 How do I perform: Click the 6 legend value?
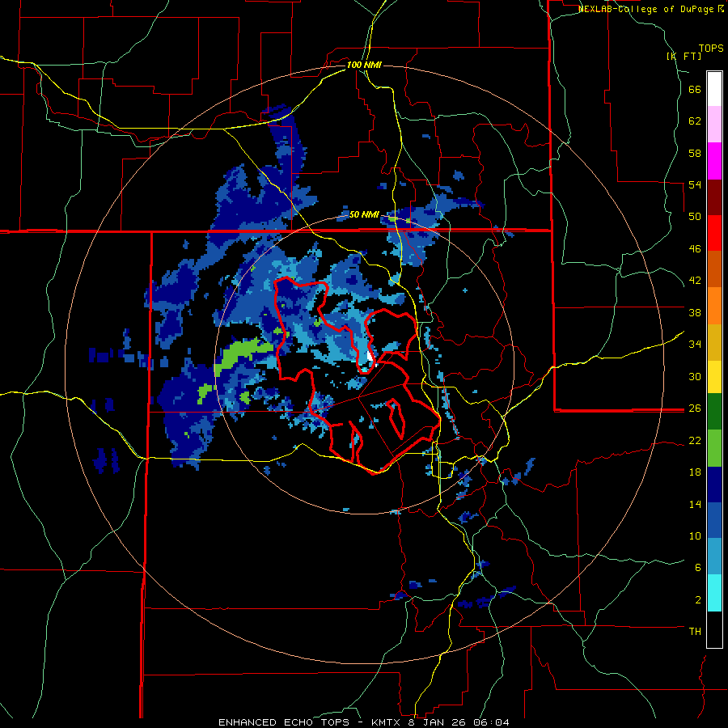coord(698,568)
